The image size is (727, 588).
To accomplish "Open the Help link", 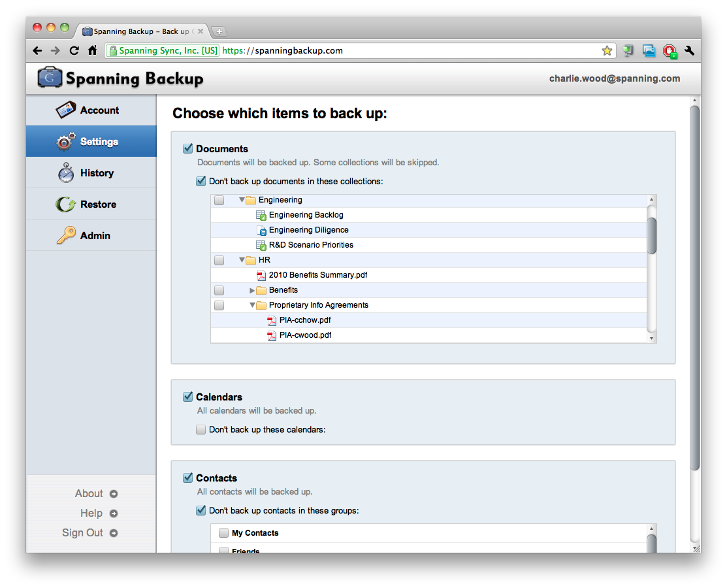I will click(x=91, y=514).
